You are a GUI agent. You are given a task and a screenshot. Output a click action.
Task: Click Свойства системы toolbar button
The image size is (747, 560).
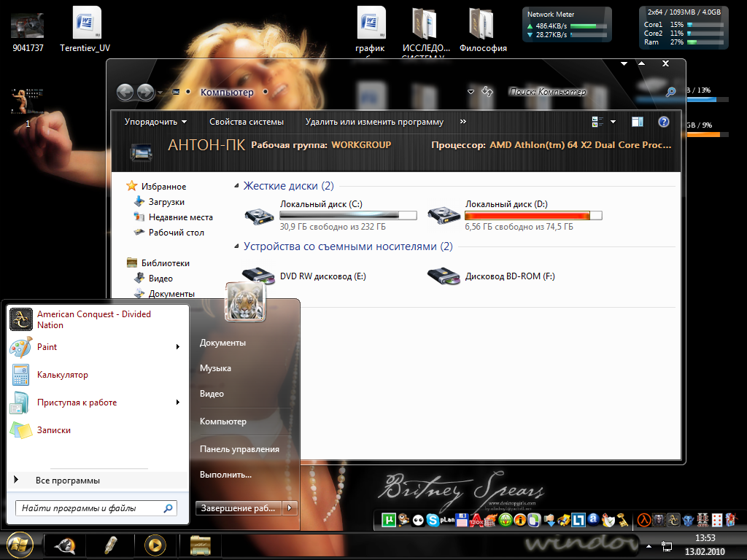click(x=247, y=122)
